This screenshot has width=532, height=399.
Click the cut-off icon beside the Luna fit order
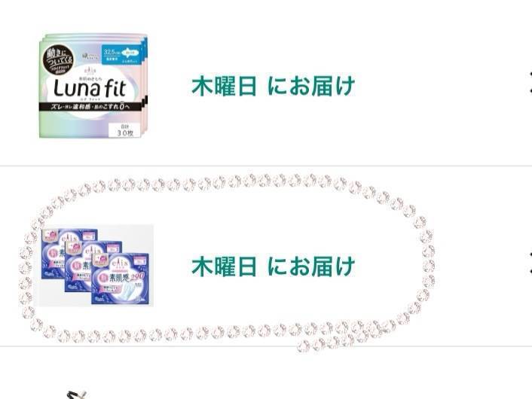pos(530,82)
